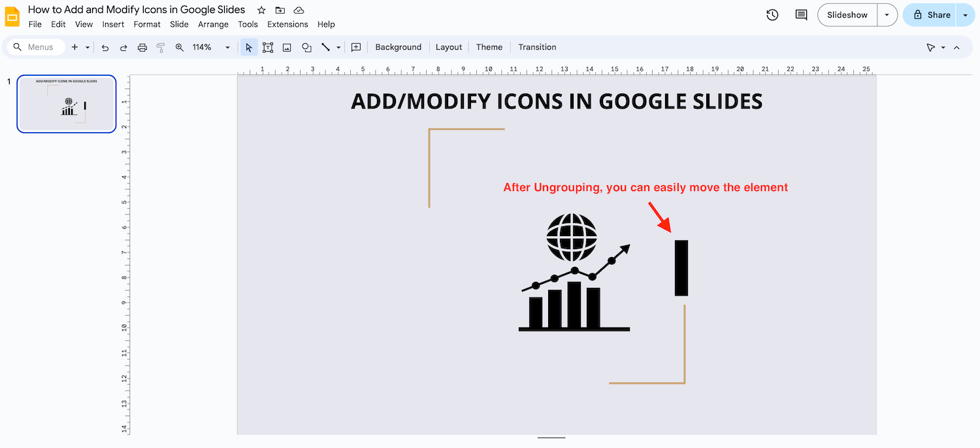Open the Arrange menu
The width and height of the screenshot is (980, 448).
pyautogui.click(x=213, y=24)
